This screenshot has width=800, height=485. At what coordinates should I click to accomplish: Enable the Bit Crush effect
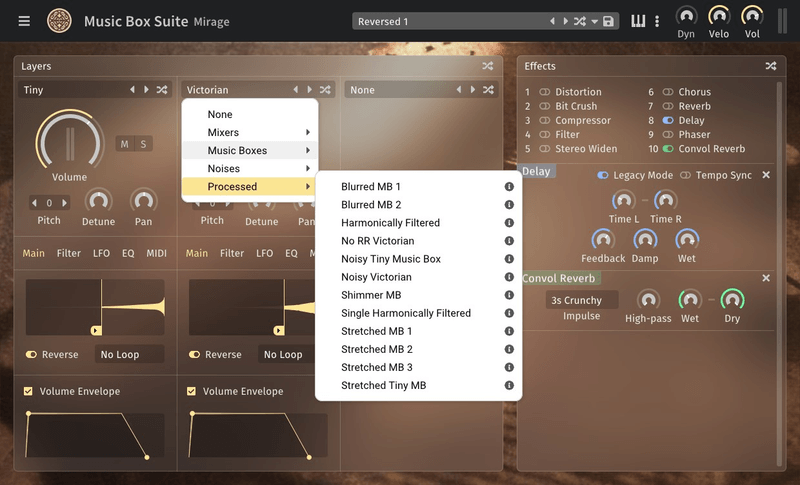(x=545, y=106)
